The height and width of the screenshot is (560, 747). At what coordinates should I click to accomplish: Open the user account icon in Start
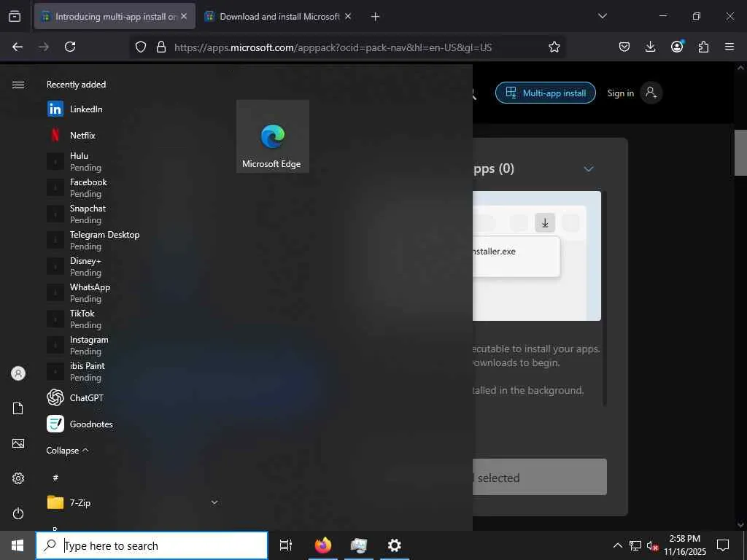pyautogui.click(x=18, y=373)
